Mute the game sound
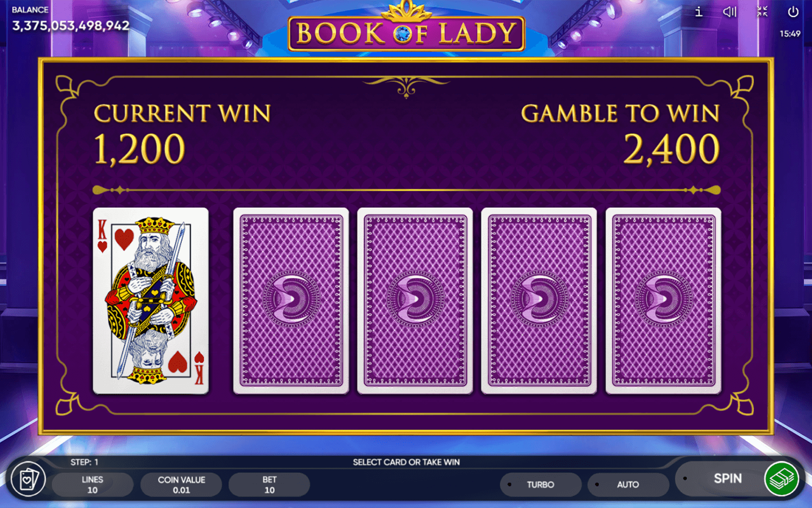The image size is (812, 508). click(x=730, y=11)
